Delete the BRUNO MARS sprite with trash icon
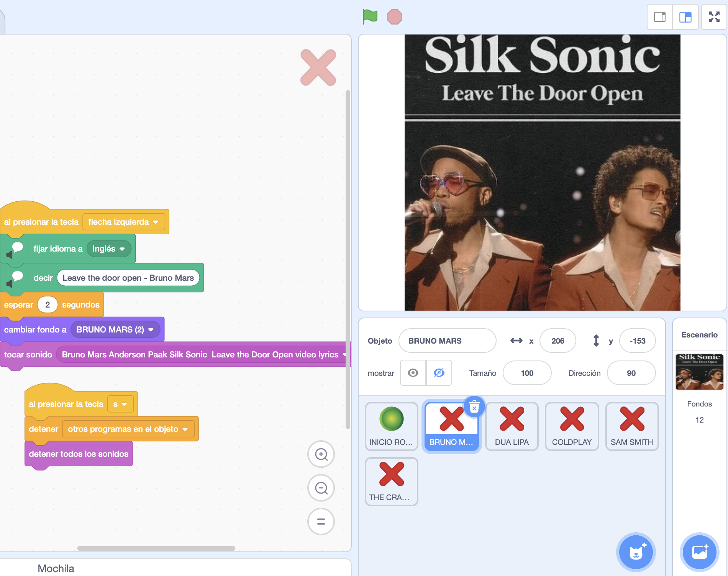Screen dimensions: 728x576 (x=474, y=406)
